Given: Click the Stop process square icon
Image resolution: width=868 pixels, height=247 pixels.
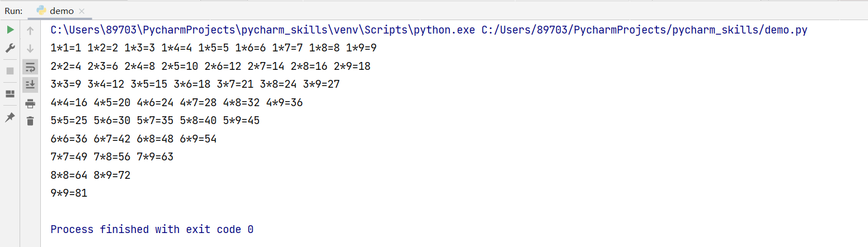Looking at the screenshot, I should (10, 71).
